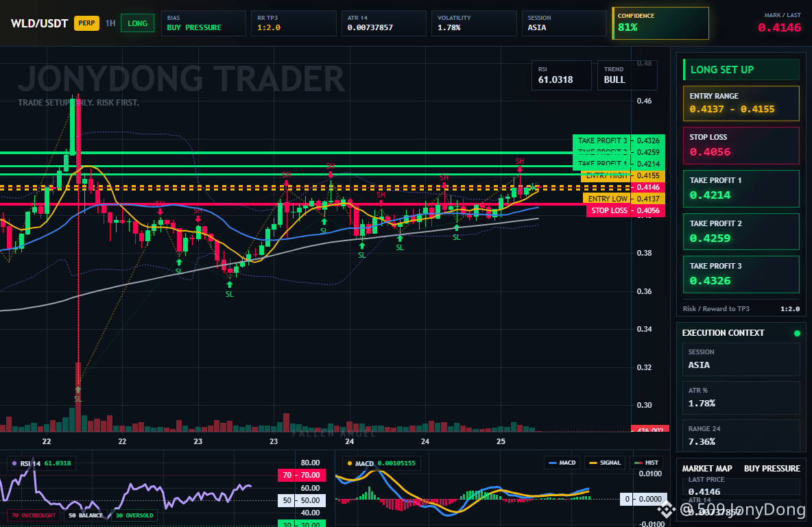This screenshot has height=527, width=812.
Task: Click the Take Profit 3 0.4326 card
Action: point(741,274)
